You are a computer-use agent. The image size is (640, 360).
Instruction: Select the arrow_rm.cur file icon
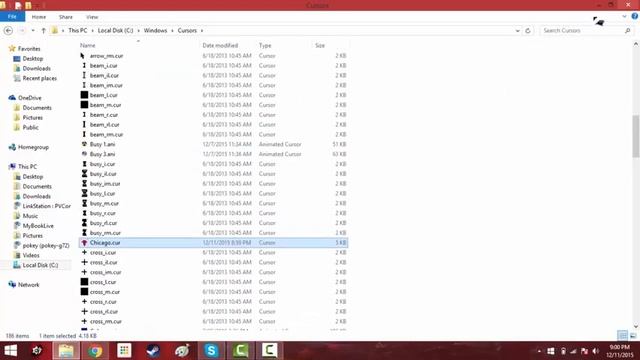pos(83,56)
